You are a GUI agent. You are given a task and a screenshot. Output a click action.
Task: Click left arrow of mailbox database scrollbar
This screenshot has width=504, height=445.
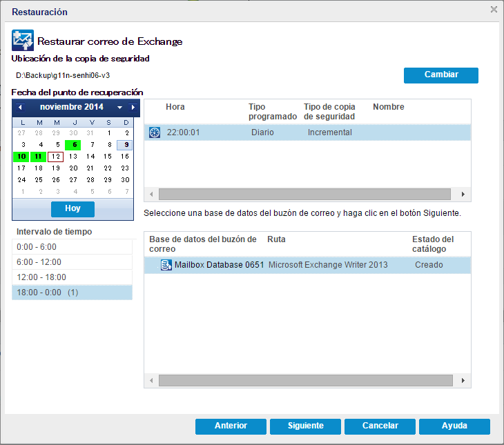(x=151, y=381)
